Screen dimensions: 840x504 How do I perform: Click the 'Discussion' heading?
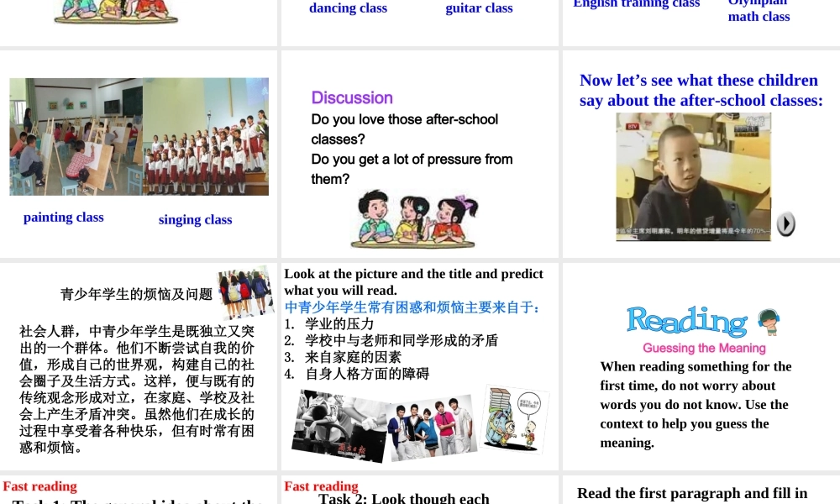[x=352, y=97]
